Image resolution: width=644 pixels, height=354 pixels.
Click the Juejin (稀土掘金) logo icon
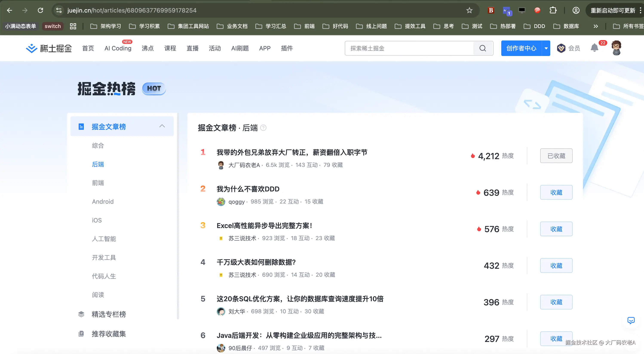[x=31, y=48]
